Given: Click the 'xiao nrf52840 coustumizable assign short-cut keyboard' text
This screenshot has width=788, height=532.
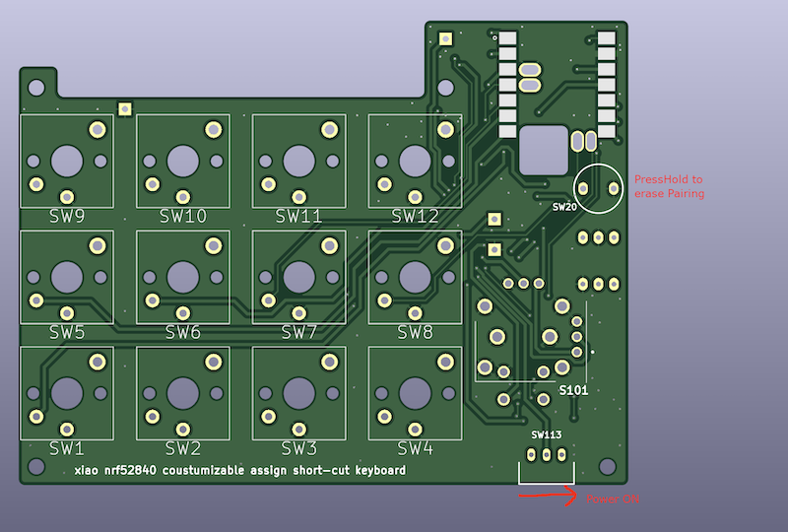Looking at the screenshot, I should click(x=240, y=471).
